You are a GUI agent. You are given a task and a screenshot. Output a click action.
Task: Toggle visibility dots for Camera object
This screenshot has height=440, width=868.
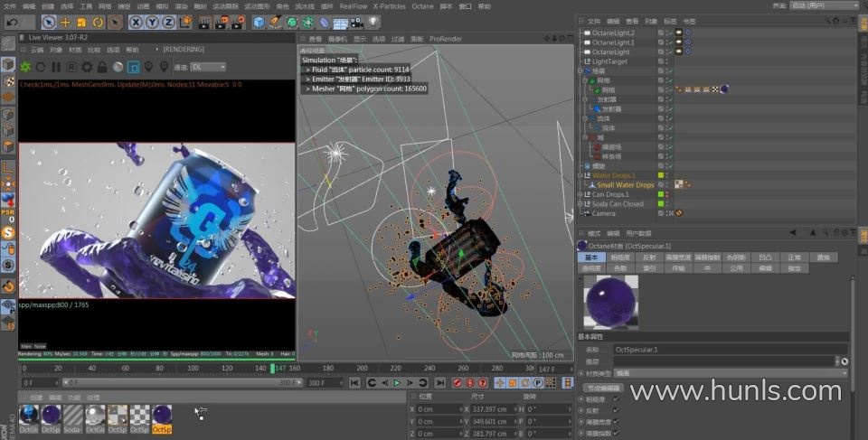pyautogui.click(x=667, y=213)
